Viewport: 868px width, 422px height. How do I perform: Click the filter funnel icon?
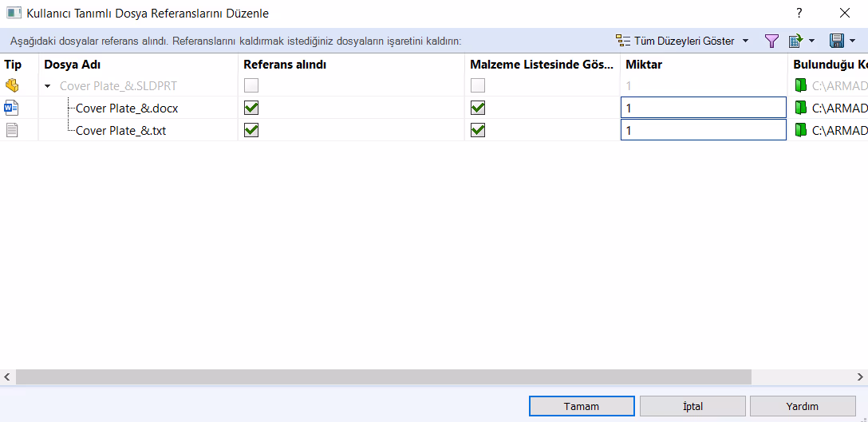click(771, 41)
